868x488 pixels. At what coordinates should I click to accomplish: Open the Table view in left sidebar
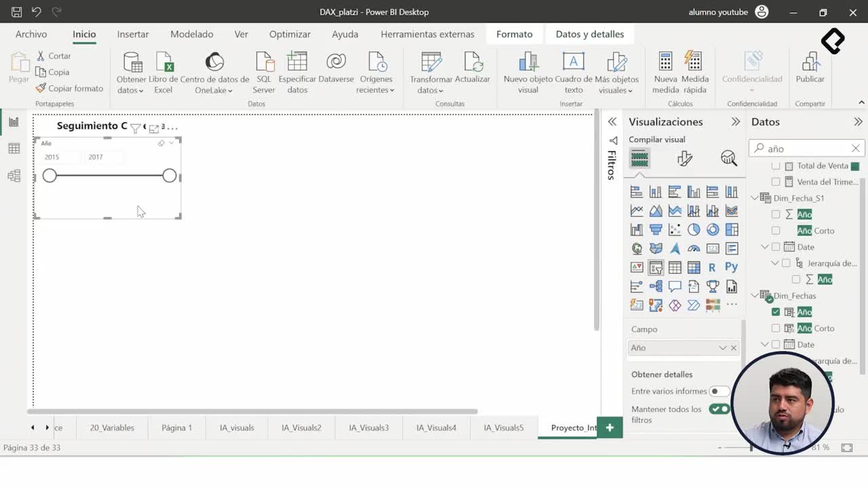(x=14, y=149)
